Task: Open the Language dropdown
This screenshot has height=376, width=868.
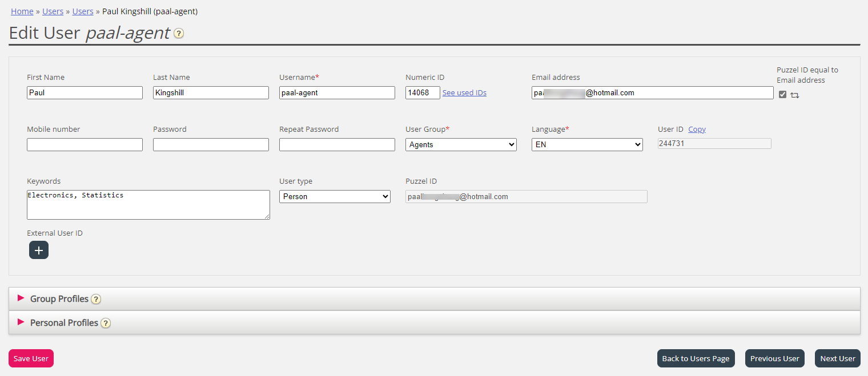Action: tap(587, 144)
